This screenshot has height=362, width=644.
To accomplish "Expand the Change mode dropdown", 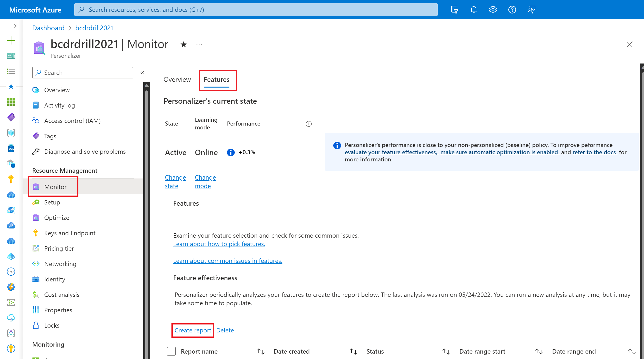I will tap(205, 181).
